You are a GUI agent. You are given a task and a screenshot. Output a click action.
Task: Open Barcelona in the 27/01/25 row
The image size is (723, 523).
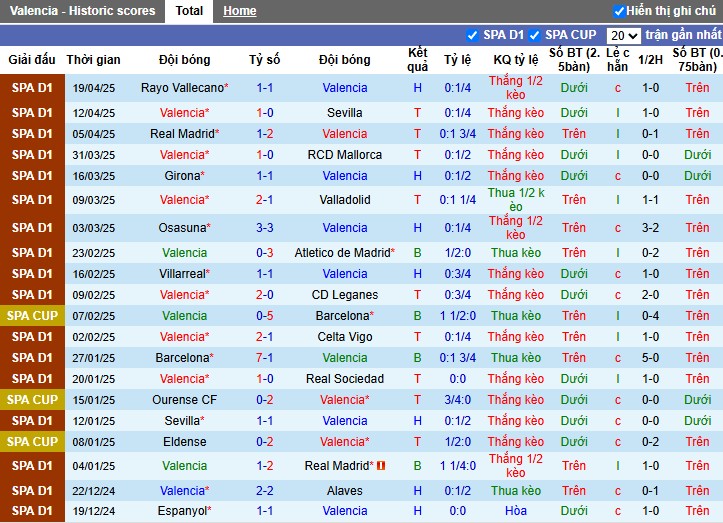click(184, 357)
